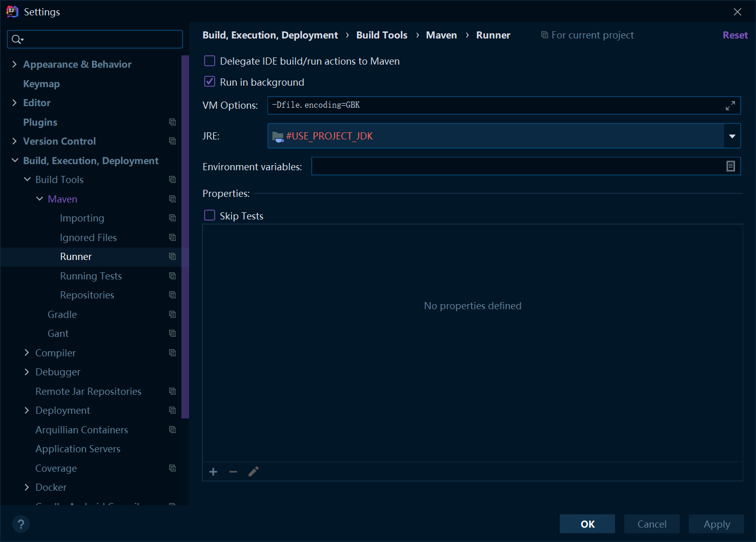Edit selected property with pencil icon
The width and height of the screenshot is (756, 542).
253,472
